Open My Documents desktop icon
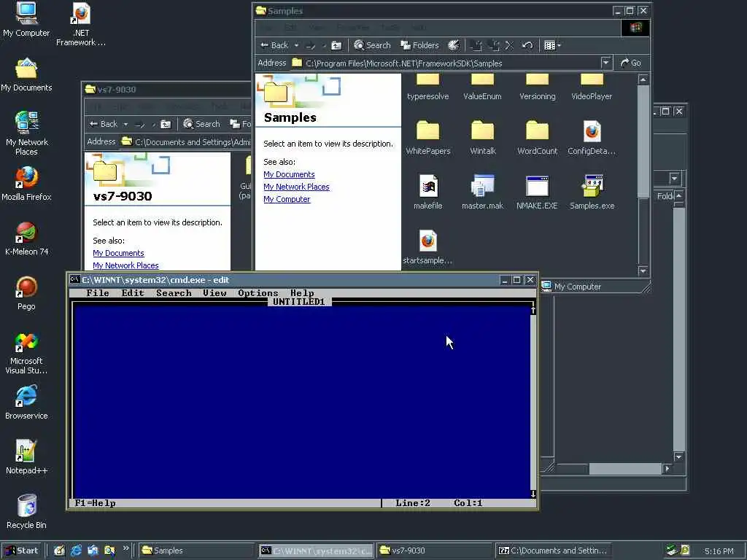747x560 pixels. pyautogui.click(x=26, y=75)
